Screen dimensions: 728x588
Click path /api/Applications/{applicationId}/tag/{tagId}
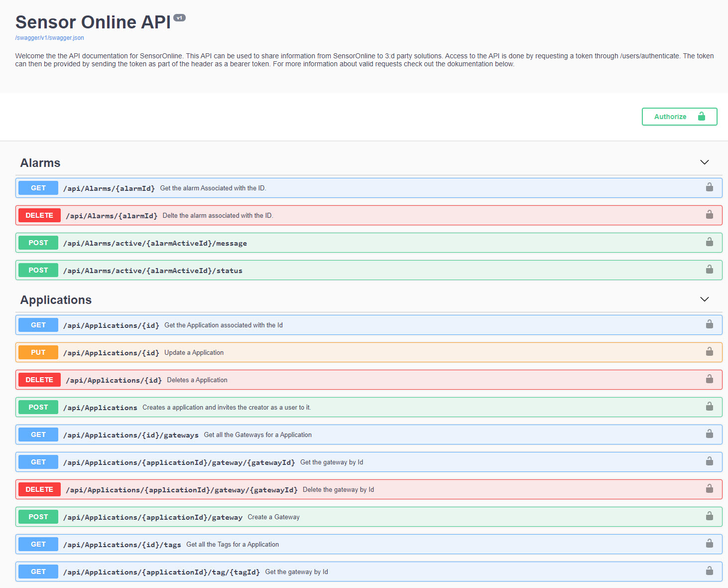coord(161,572)
